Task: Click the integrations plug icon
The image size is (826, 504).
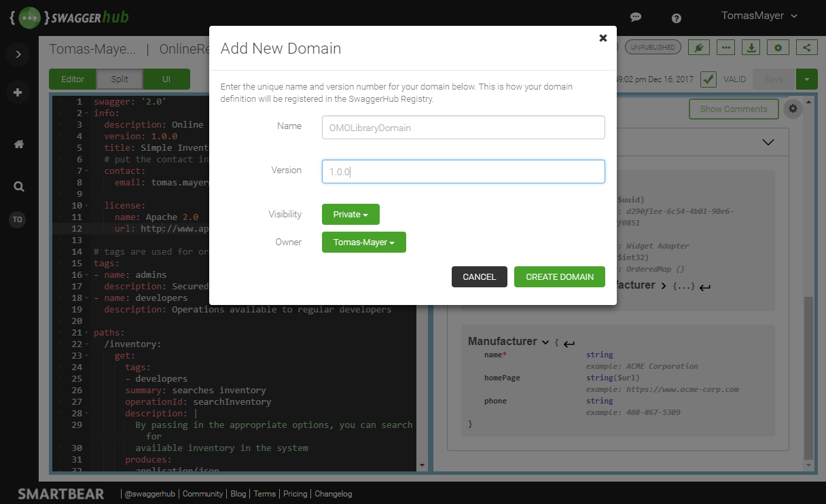Action: (698, 48)
